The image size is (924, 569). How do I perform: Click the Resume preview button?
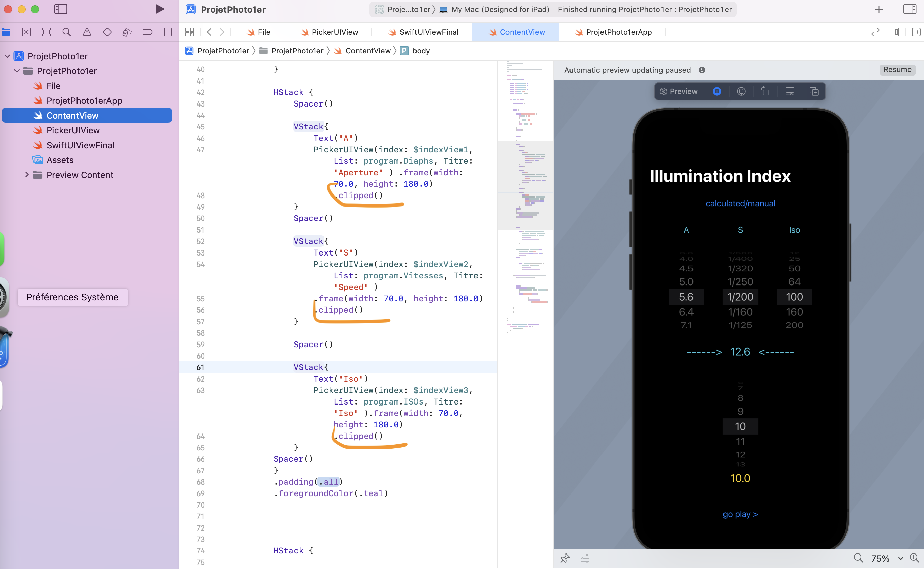(x=897, y=70)
